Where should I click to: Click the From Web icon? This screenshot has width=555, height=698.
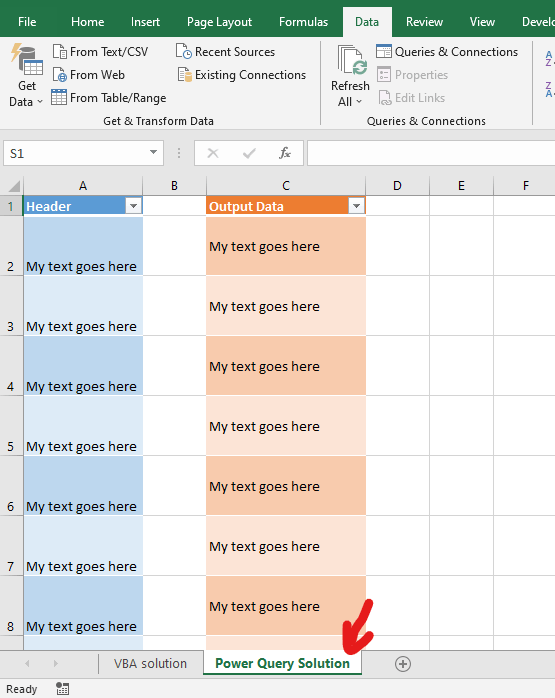(60, 75)
